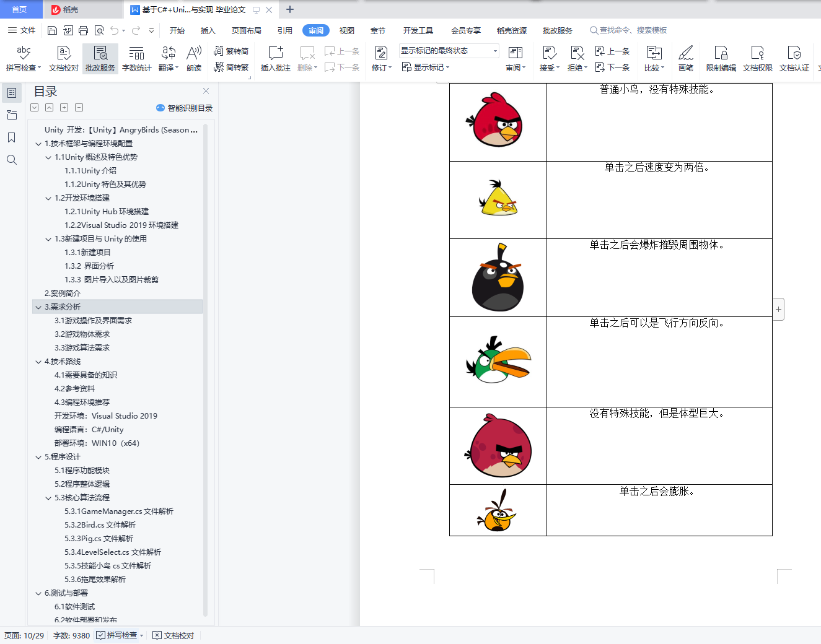The image size is (821, 644).
Task: Start 朗读 read aloud
Action: (194, 59)
